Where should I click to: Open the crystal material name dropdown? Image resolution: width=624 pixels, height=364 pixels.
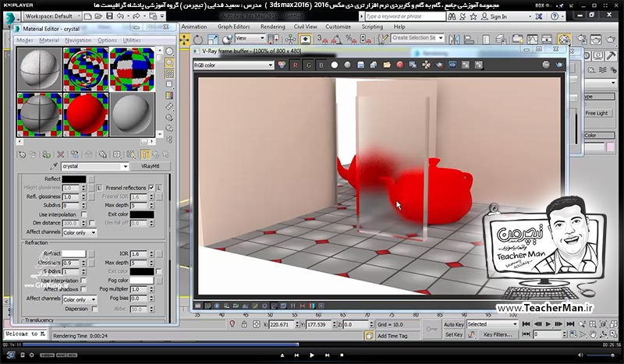tap(94, 166)
